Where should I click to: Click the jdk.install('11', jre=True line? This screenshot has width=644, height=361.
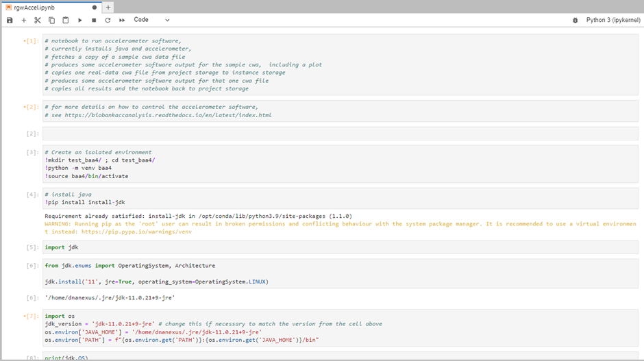point(156,282)
